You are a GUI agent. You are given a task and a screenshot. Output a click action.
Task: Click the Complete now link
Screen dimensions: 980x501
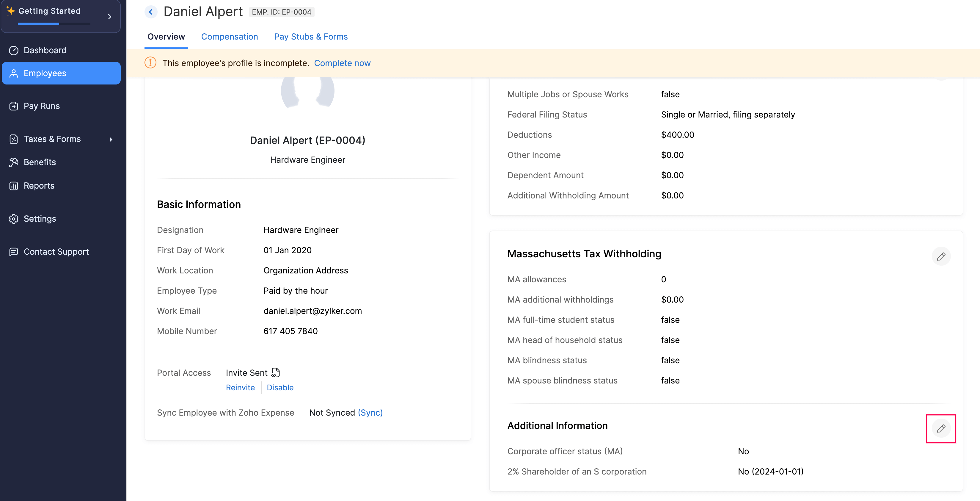[342, 63]
